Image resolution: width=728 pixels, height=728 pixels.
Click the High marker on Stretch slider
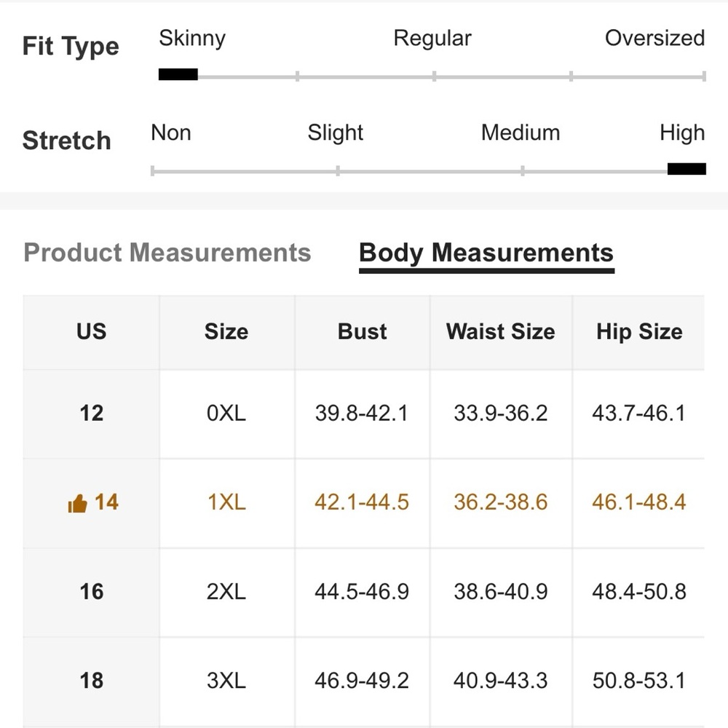(x=687, y=170)
